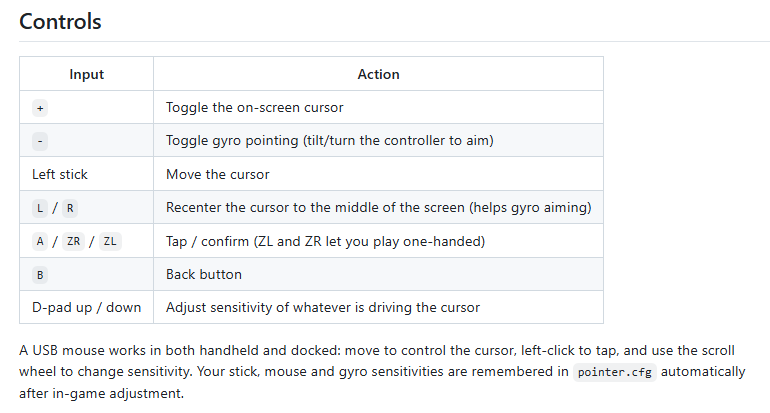Image resolution: width=770 pixels, height=413 pixels.
Task: Click the minus key badge
Action: [40, 141]
